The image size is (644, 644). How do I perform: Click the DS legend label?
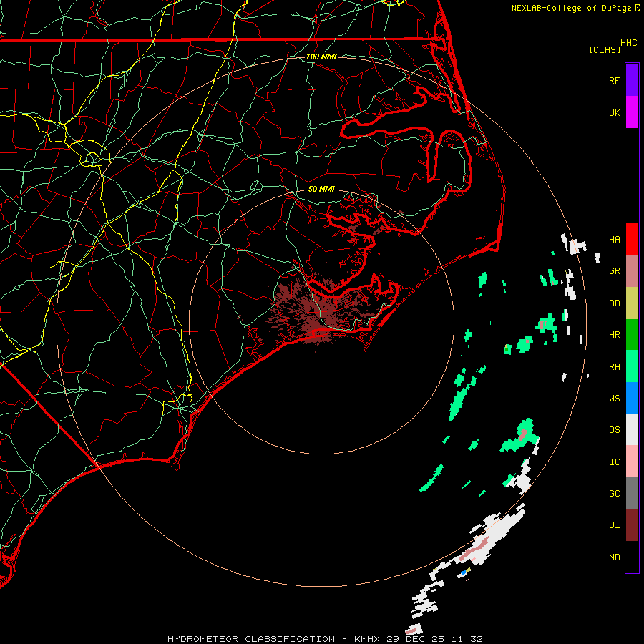coord(614,429)
